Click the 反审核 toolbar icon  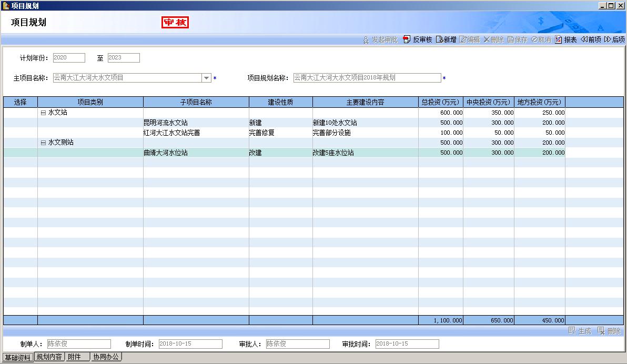407,40
